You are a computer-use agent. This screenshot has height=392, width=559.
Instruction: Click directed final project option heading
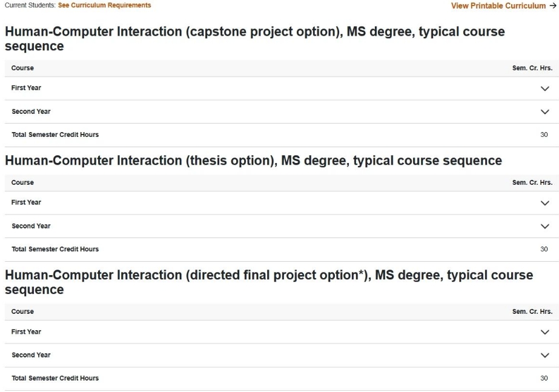[x=269, y=282]
